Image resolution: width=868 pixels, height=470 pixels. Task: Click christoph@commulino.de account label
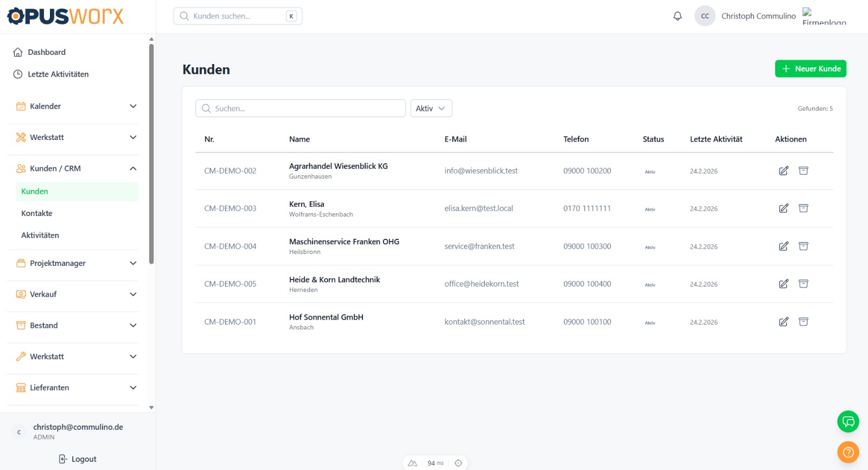[x=78, y=427]
